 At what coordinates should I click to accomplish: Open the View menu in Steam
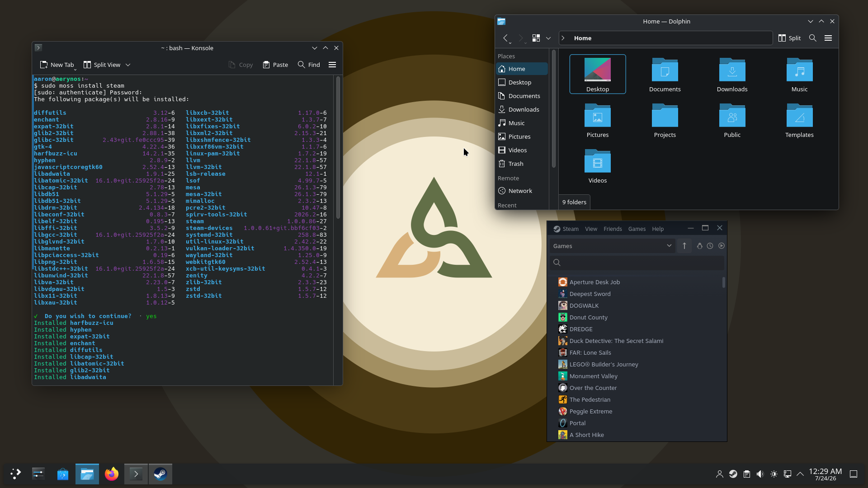click(591, 229)
